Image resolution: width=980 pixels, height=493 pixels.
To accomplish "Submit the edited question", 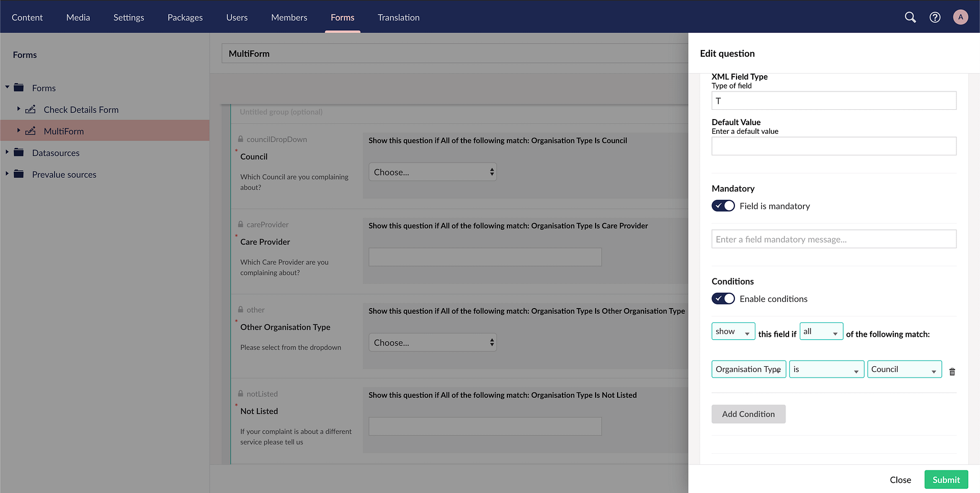I will click(946, 480).
